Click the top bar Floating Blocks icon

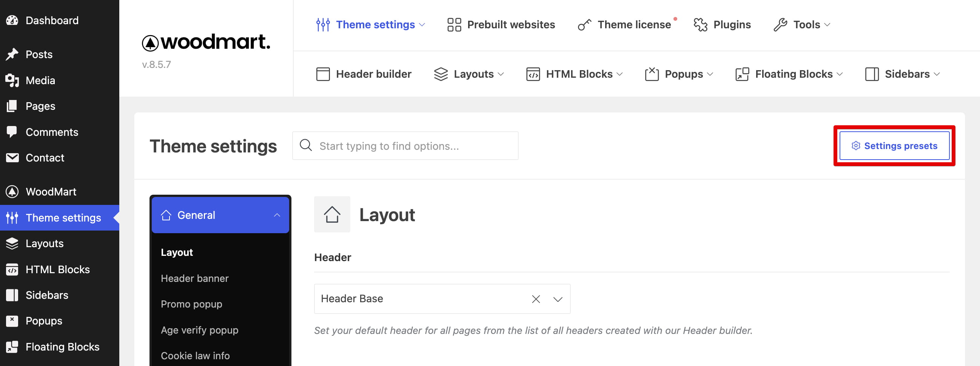click(x=742, y=74)
